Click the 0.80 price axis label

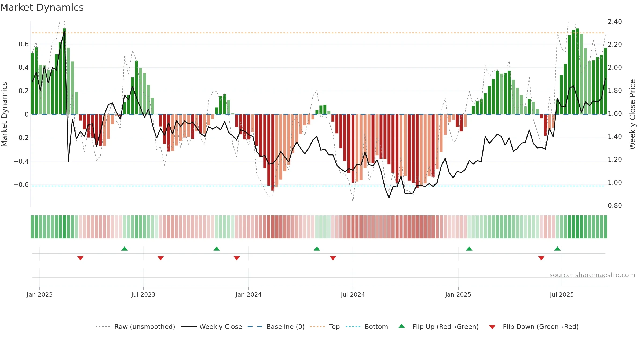(x=615, y=205)
